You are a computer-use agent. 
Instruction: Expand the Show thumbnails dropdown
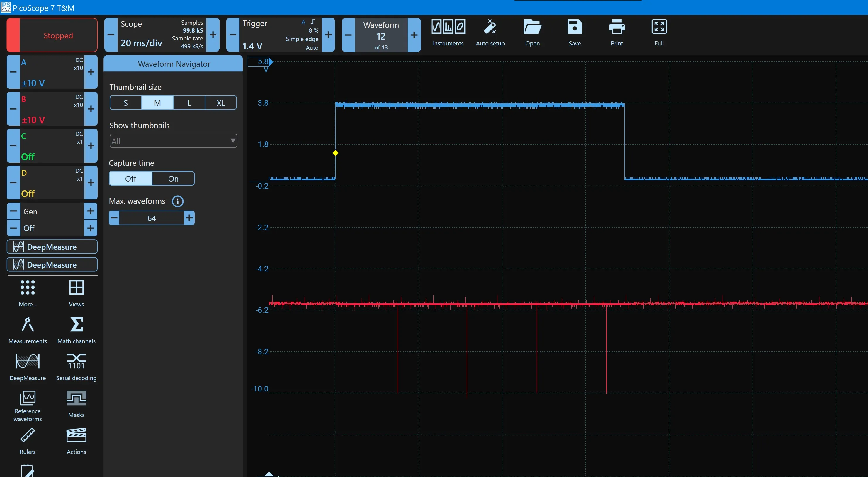(x=173, y=141)
